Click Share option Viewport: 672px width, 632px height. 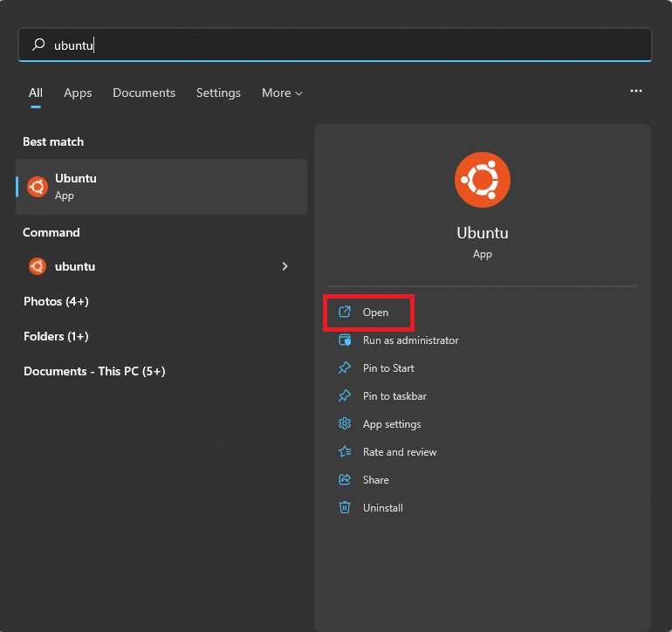click(375, 480)
